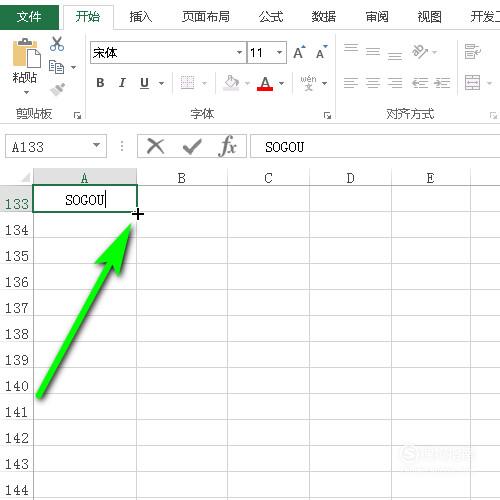Select column D header

(x=350, y=177)
